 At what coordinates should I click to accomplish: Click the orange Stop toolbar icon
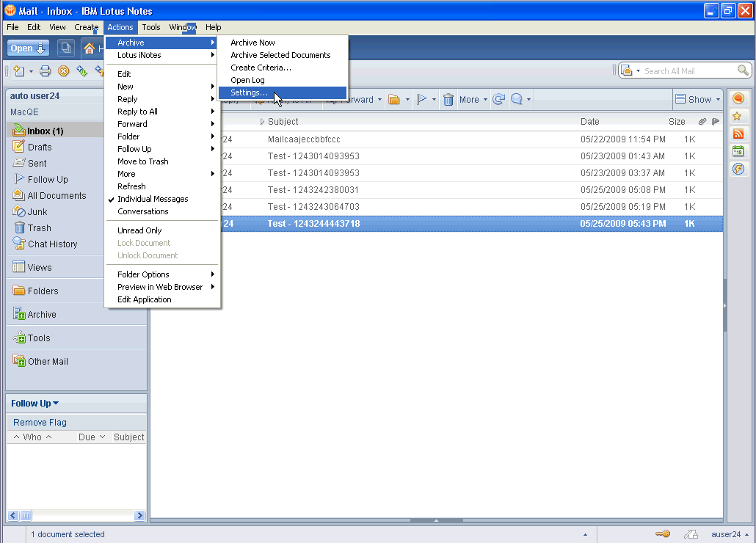(x=63, y=71)
